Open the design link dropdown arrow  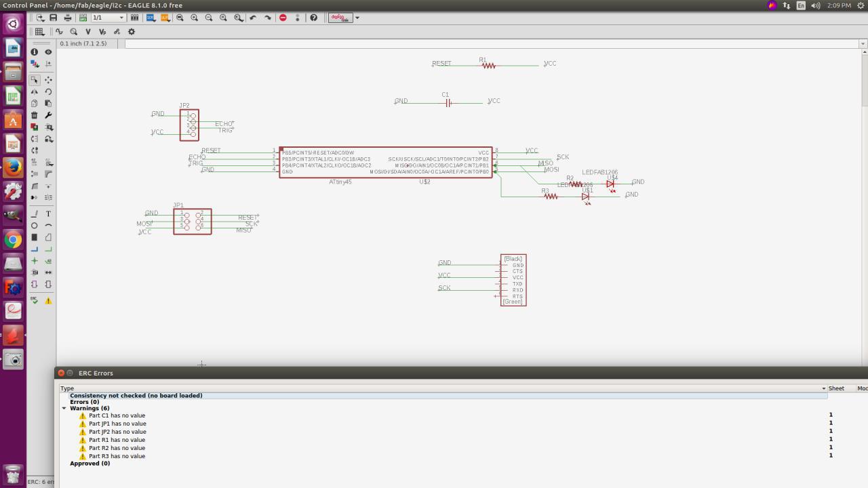click(357, 18)
